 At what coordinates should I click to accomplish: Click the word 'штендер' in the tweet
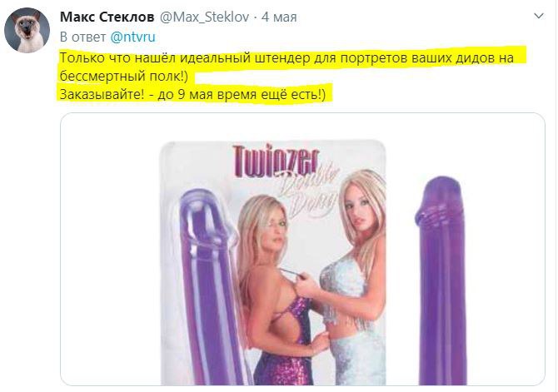click(x=282, y=58)
